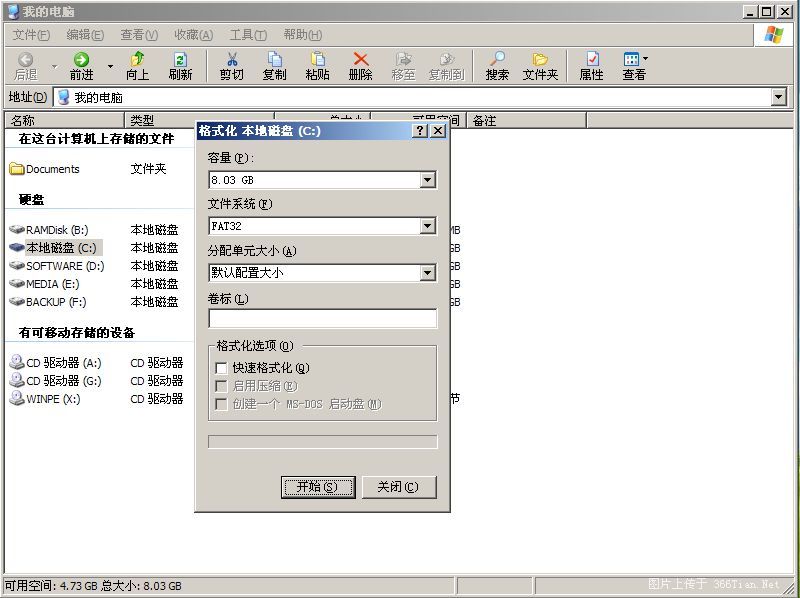800x598 pixels.
Task: Select the SOFTWARE (D:) drive icon
Action: tap(17, 265)
